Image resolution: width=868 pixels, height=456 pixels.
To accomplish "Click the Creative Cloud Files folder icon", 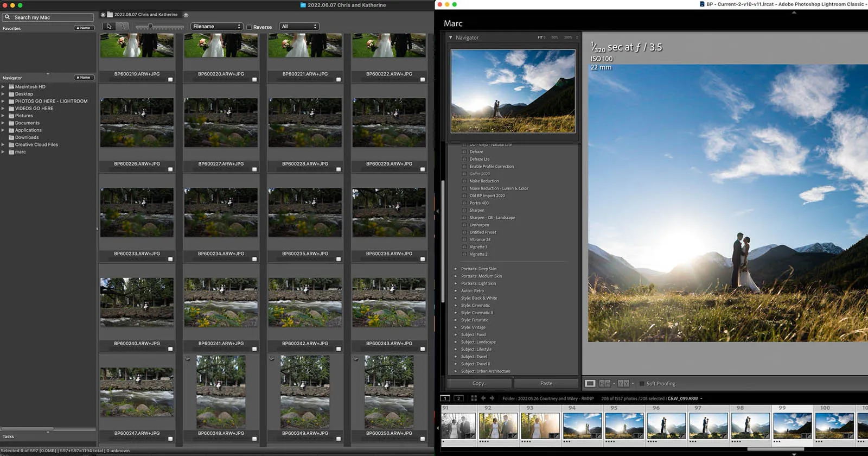I will point(11,145).
